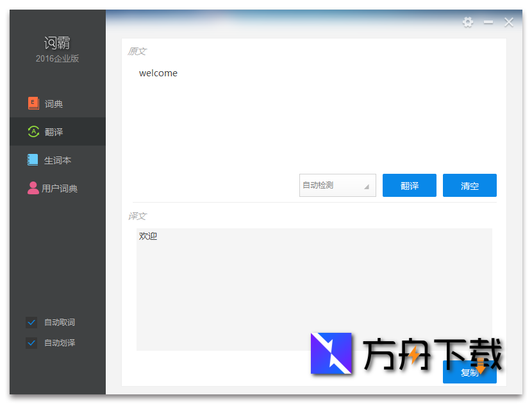Open the settings gear icon
The image size is (532, 404).
click(468, 22)
